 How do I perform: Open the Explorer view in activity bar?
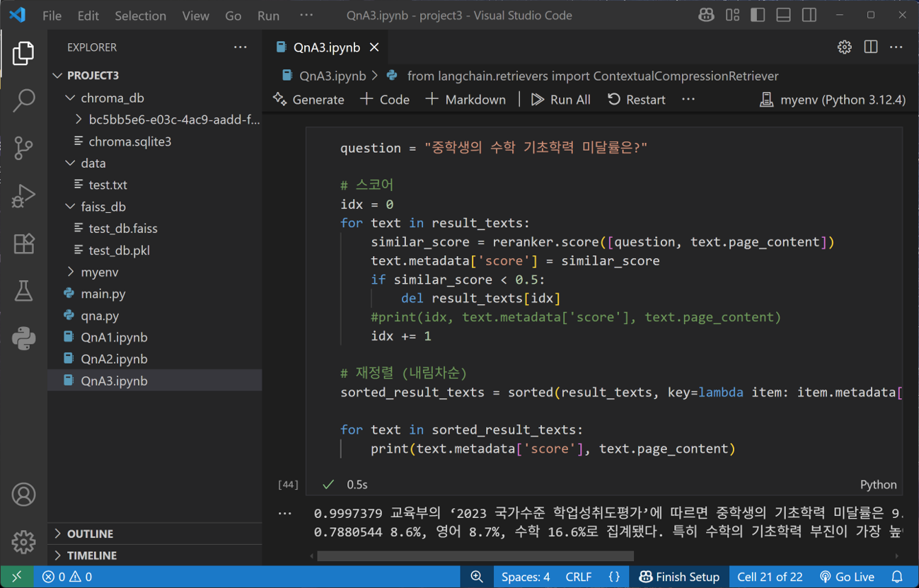point(23,53)
